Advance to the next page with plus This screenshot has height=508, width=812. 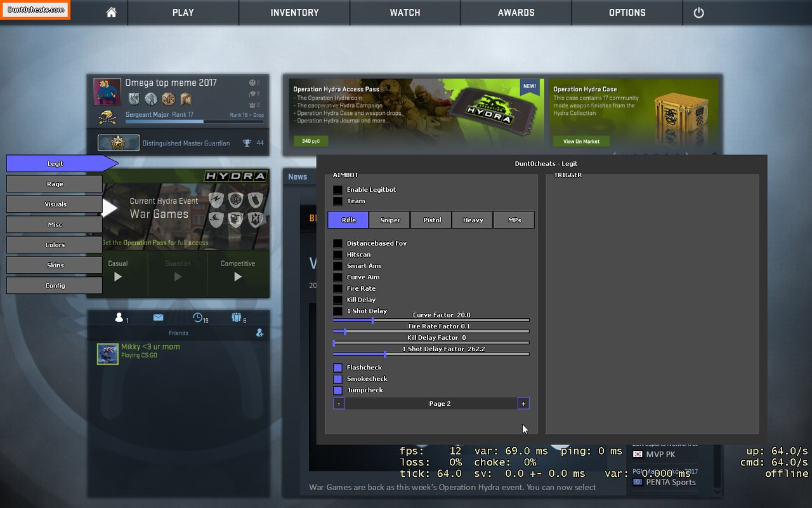click(x=523, y=404)
